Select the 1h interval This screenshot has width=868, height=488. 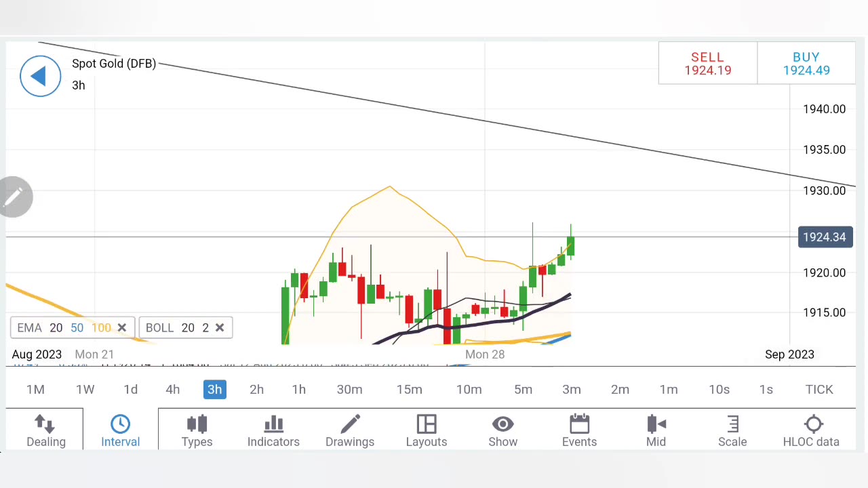pos(298,390)
